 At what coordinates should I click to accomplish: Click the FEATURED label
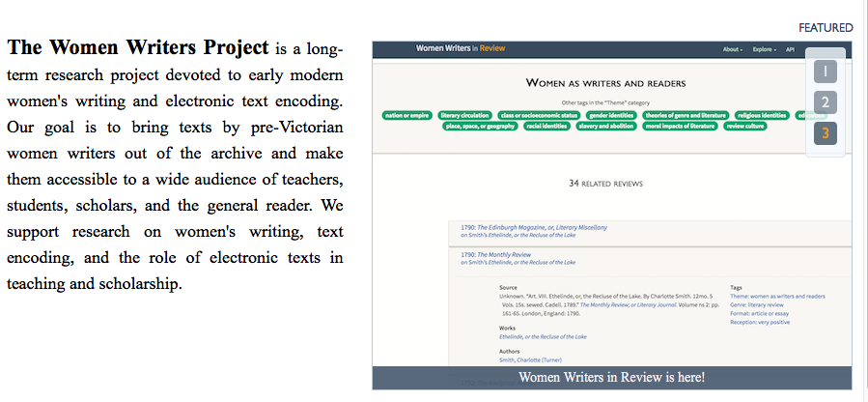pos(826,28)
